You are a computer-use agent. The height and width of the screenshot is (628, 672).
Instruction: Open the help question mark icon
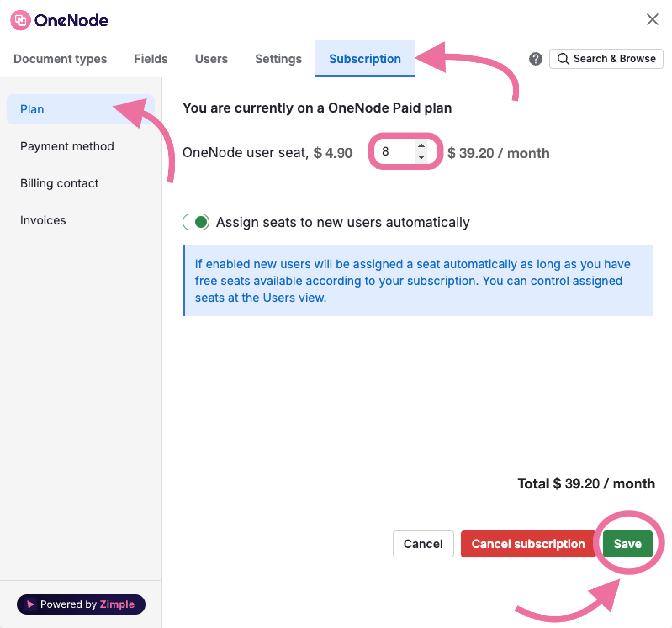pyautogui.click(x=535, y=59)
